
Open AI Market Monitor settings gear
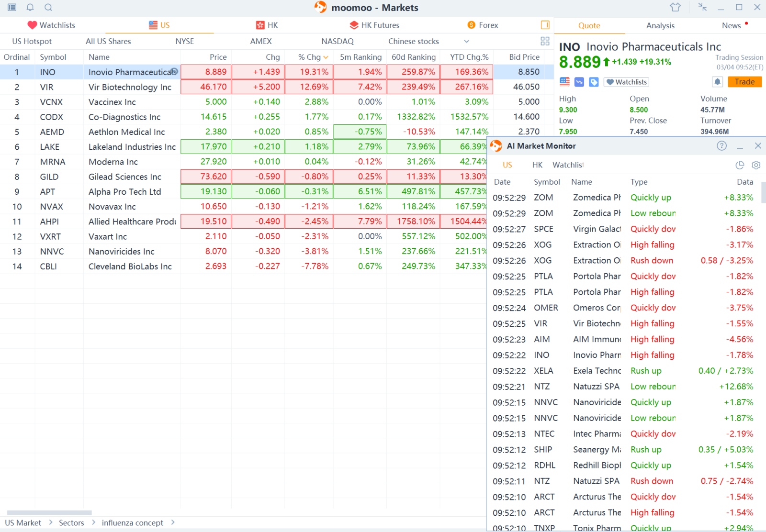pos(756,165)
